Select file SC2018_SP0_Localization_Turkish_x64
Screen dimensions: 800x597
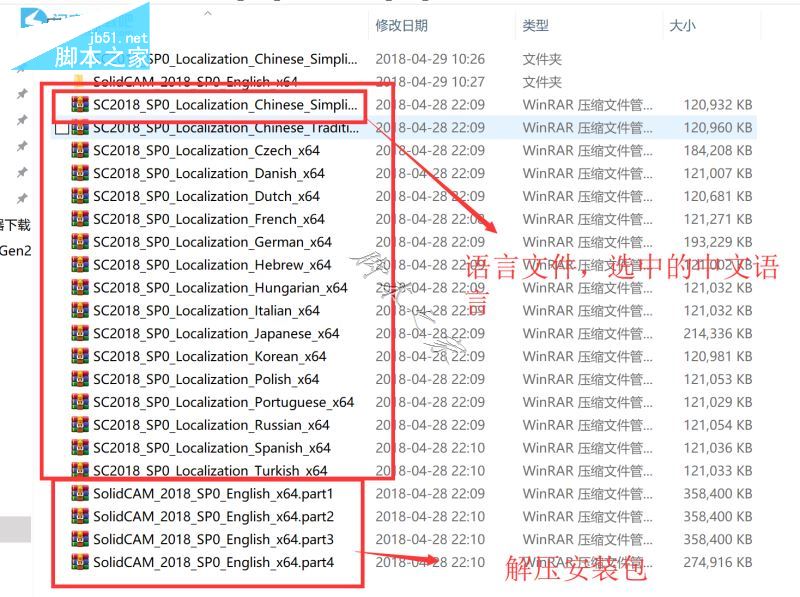click(x=210, y=470)
